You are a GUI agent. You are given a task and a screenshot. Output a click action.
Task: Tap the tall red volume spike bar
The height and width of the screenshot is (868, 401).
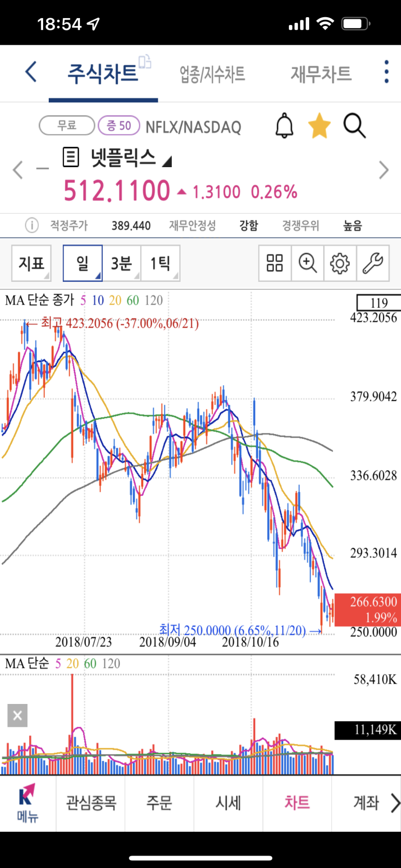click(72, 724)
